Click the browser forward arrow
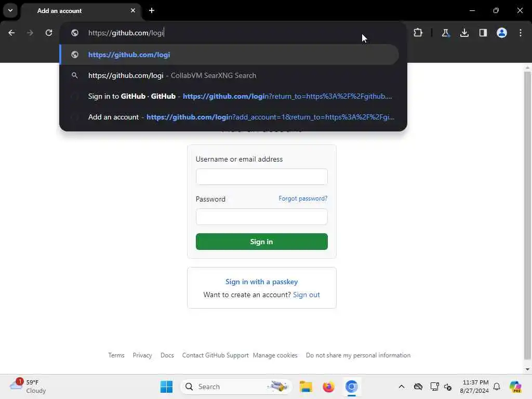 pyautogui.click(x=30, y=33)
